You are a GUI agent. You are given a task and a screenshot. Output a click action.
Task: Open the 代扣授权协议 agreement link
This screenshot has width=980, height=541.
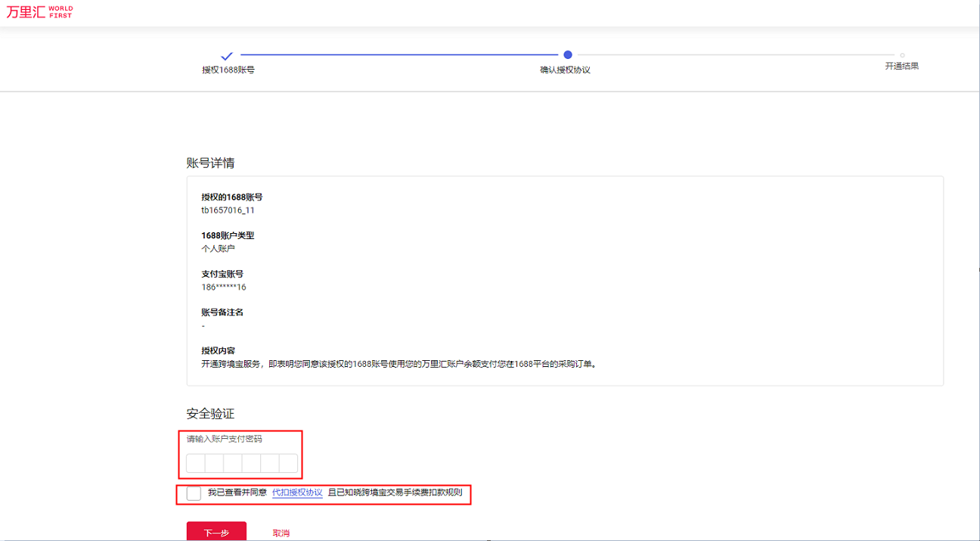click(x=296, y=493)
